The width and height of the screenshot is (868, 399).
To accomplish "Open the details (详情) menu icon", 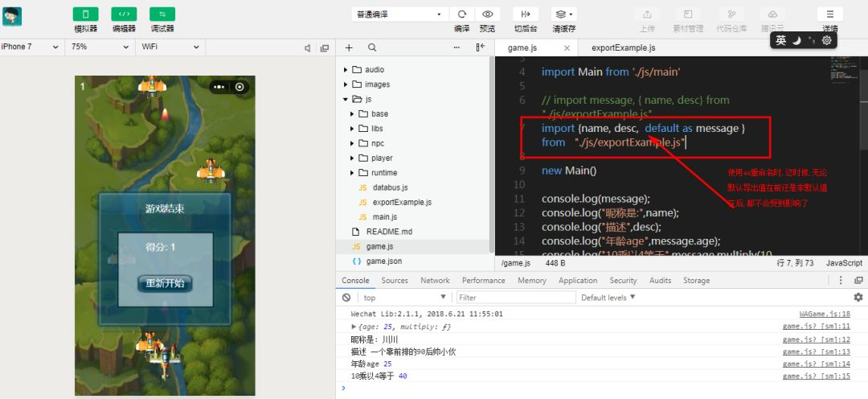I will tap(829, 14).
